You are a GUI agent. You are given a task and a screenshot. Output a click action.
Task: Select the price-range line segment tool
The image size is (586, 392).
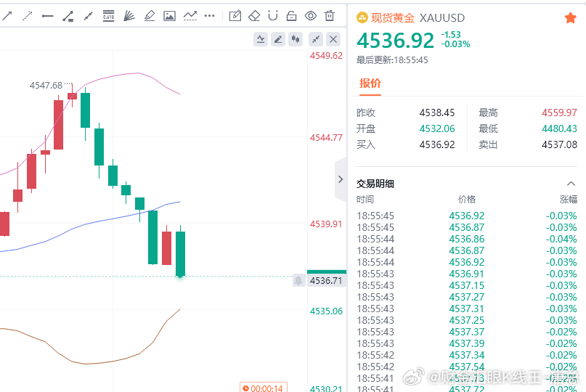pos(68,16)
